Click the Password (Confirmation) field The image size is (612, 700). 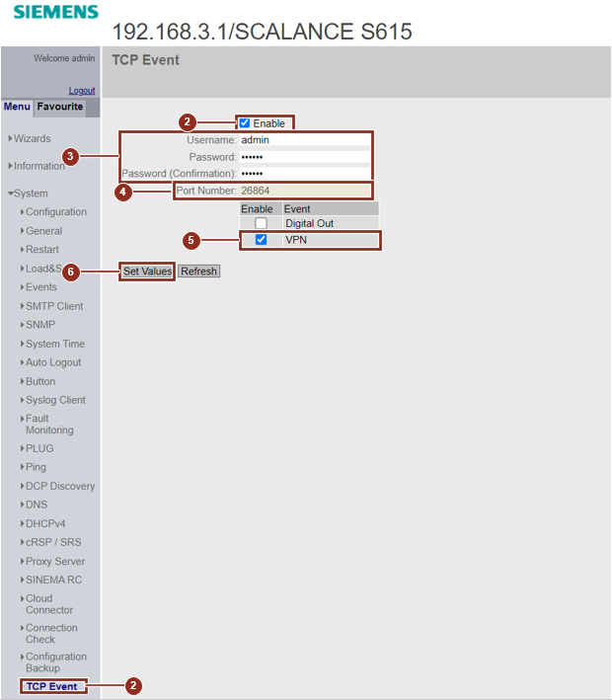(305, 173)
